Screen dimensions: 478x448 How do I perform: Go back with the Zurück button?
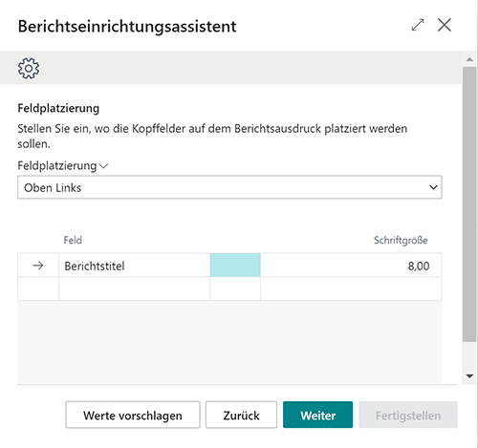(x=241, y=415)
